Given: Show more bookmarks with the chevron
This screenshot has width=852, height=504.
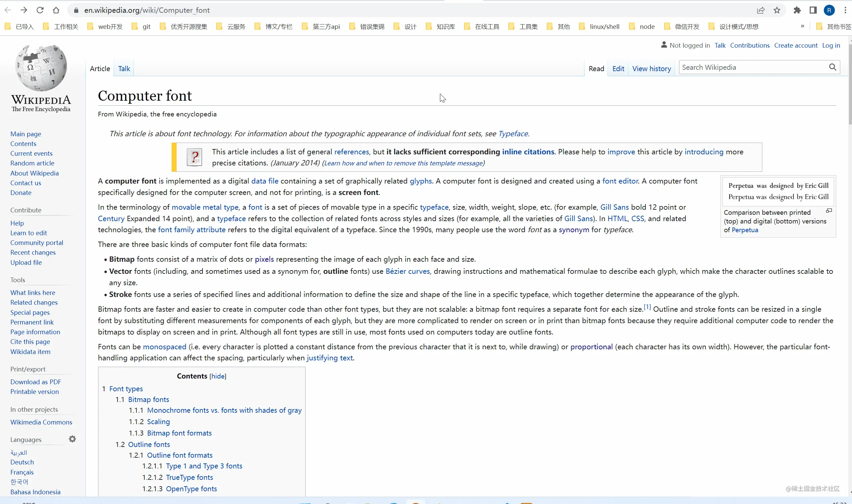Looking at the screenshot, I should [802, 26].
